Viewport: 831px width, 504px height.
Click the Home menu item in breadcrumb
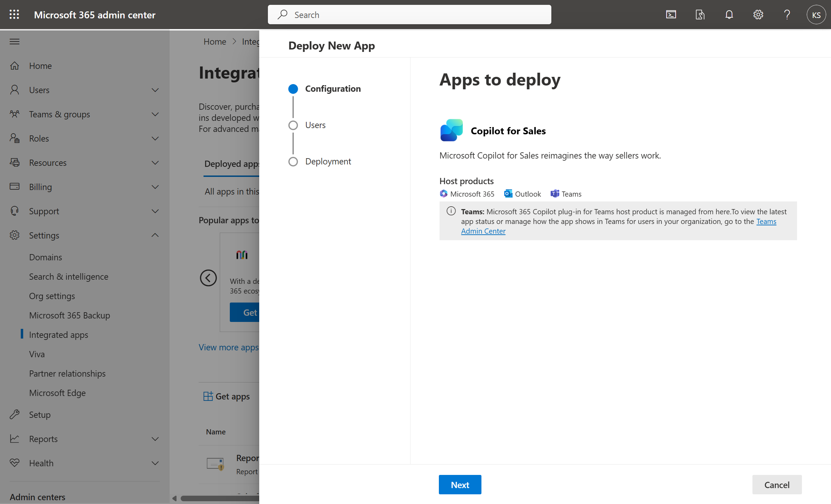point(214,41)
